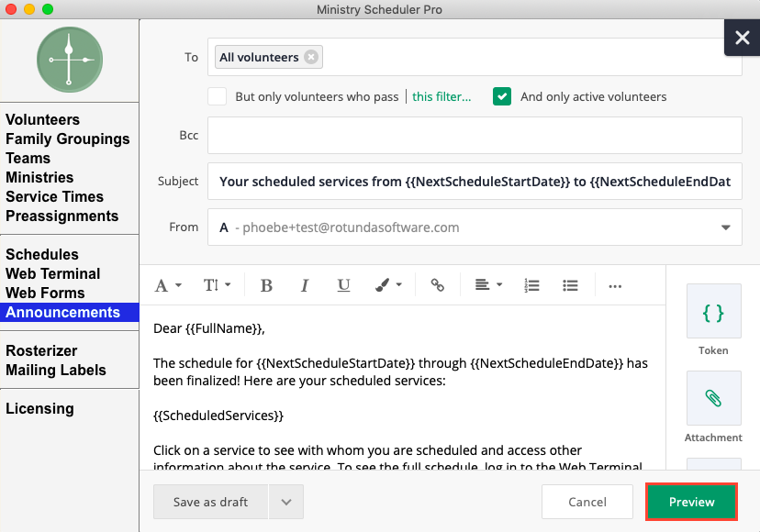Toggle bold formatting

[266, 285]
